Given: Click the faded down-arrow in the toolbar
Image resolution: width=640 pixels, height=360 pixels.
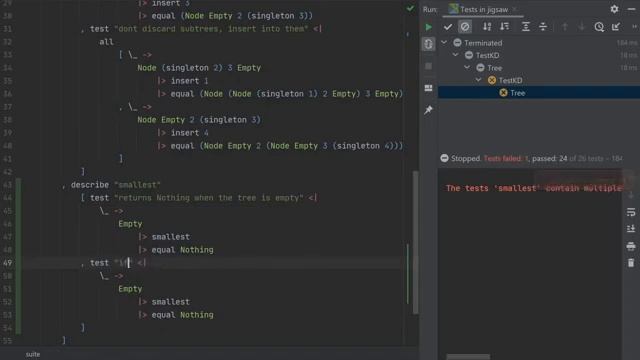Looking at the screenshot, I should coord(582,27).
